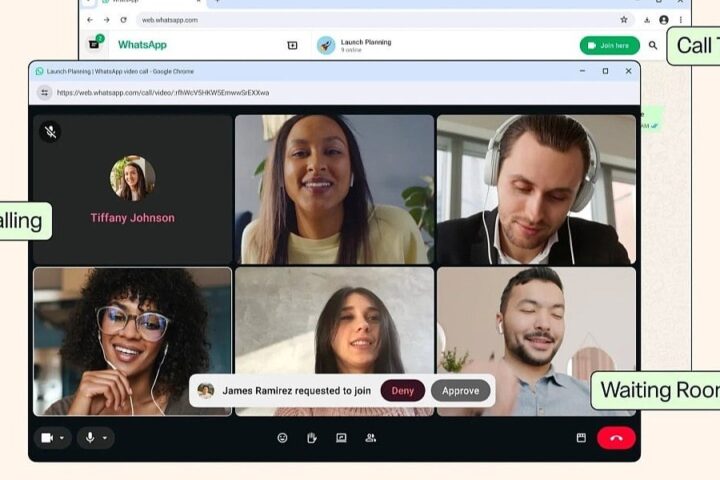Image resolution: width=720 pixels, height=480 pixels.
Task: Open Chrome three-dot menu in background window
Action: 681,20
